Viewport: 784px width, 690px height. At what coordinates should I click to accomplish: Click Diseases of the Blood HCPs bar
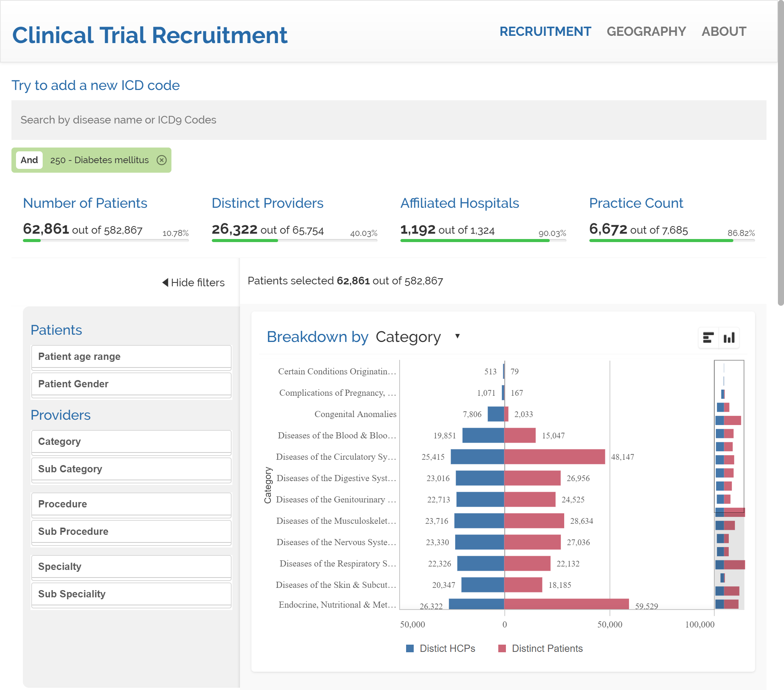point(483,436)
